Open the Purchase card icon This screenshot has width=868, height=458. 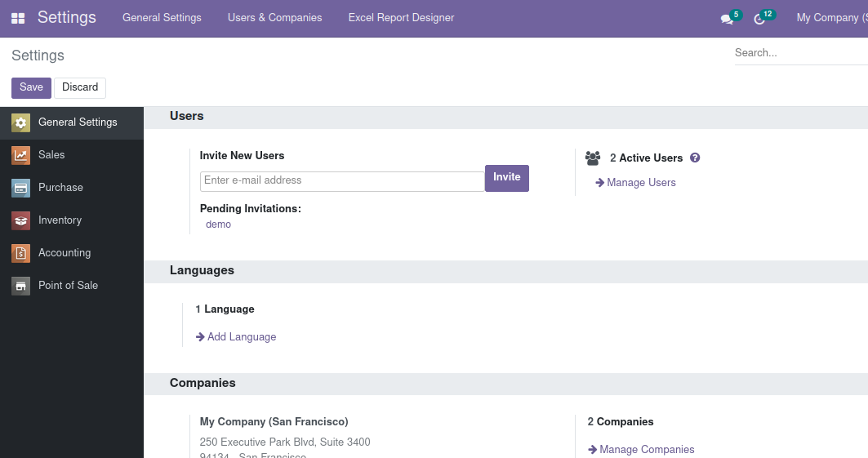(x=21, y=188)
